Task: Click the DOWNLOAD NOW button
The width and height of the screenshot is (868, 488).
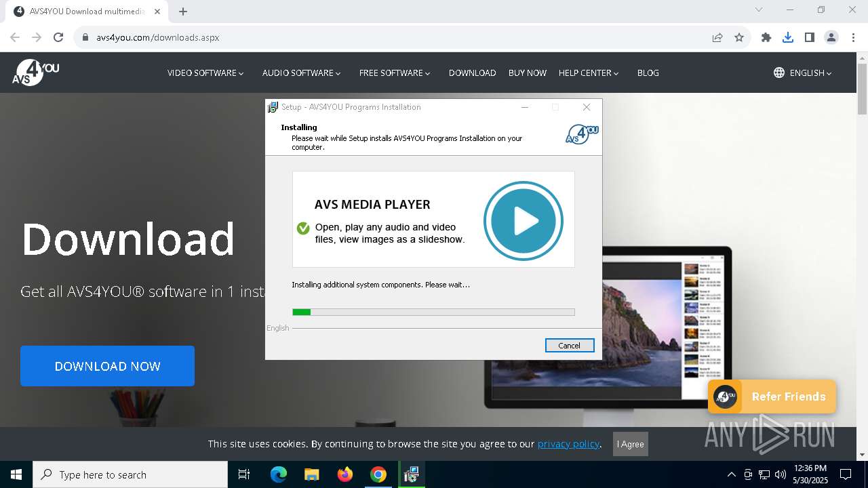Action: (107, 366)
